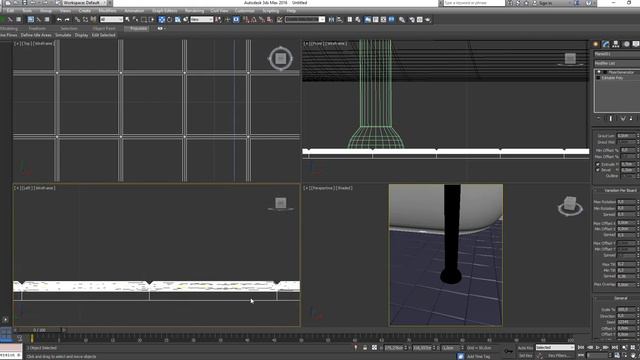640x360 pixels.
Task: Click Sign In in title bar
Action: [545, 3]
